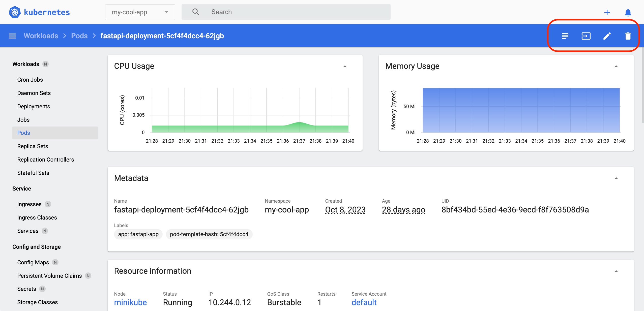Image resolution: width=644 pixels, height=311 pixels.
Task: Click the N badge next to Config Maps
Action: tap(55, 262)
